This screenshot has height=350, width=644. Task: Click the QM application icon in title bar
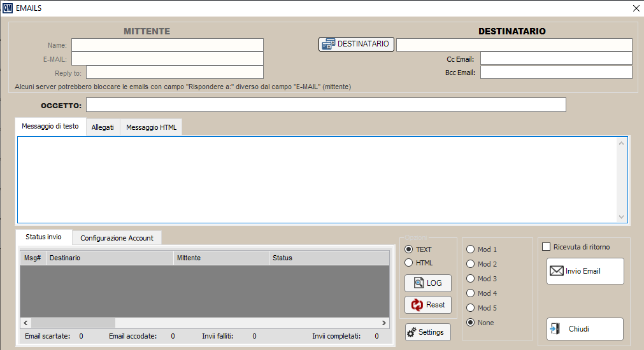point(8,8)
